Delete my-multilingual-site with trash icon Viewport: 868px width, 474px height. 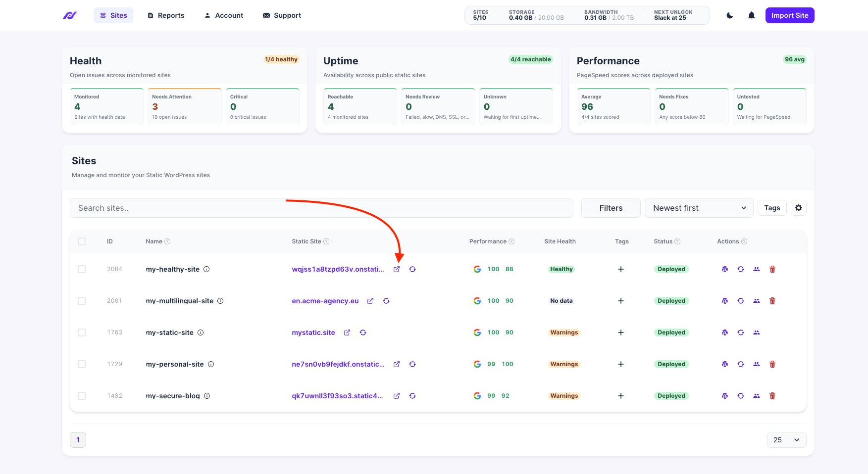click(x=772, y=301)
